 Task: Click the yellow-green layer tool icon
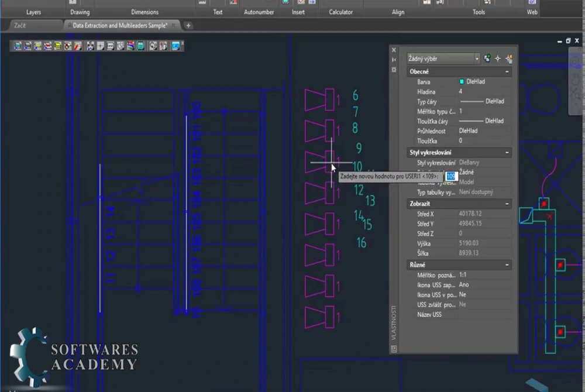37,46
